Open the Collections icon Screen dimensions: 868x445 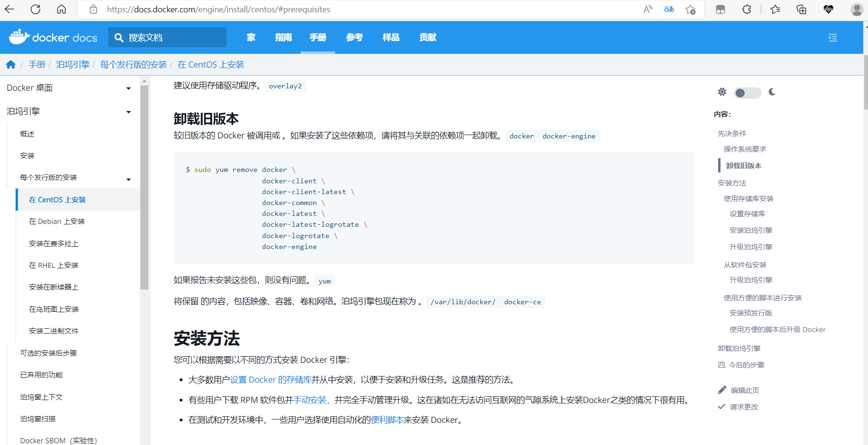(x=801, y=9)
